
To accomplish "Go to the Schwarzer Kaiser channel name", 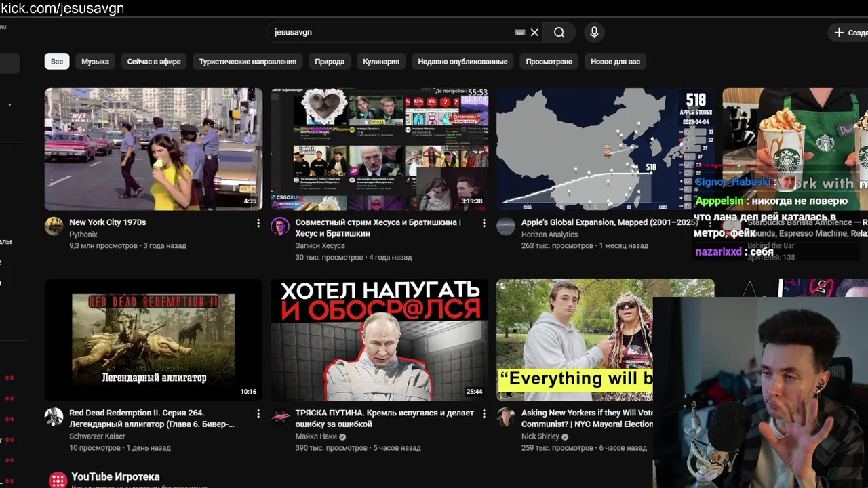I will tap(97, 436).
